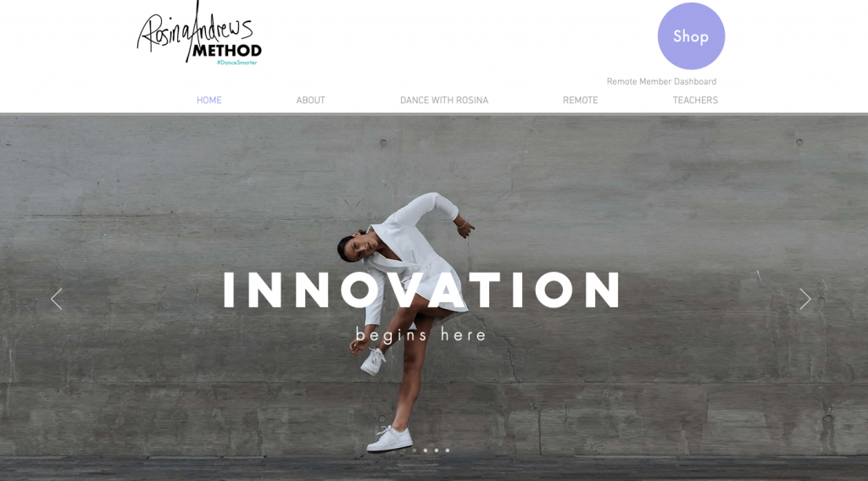Open the Remote Member Dashboard link
Viewport: 868px width, 481px height.
661,81
